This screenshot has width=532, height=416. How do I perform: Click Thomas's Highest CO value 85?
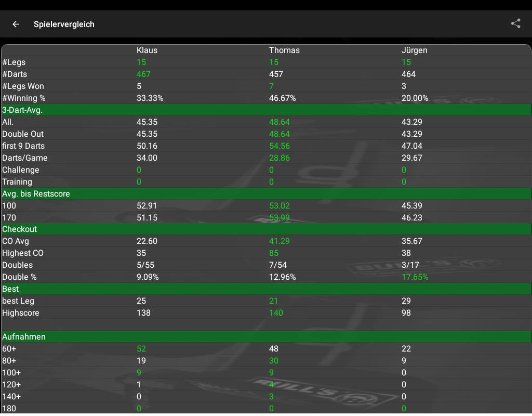coord(274,253)
